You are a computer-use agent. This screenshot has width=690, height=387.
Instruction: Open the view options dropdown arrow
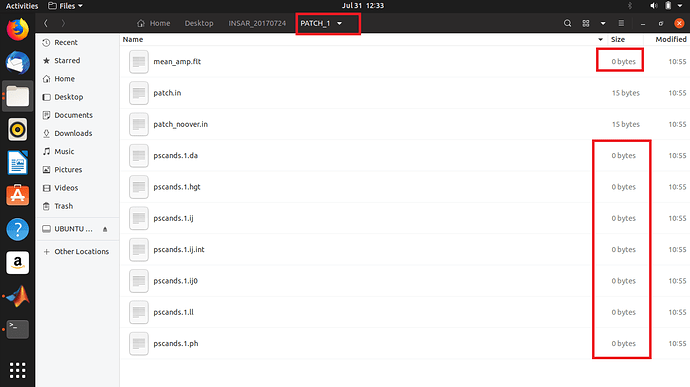pyautogui.click(x=603, y=23)
